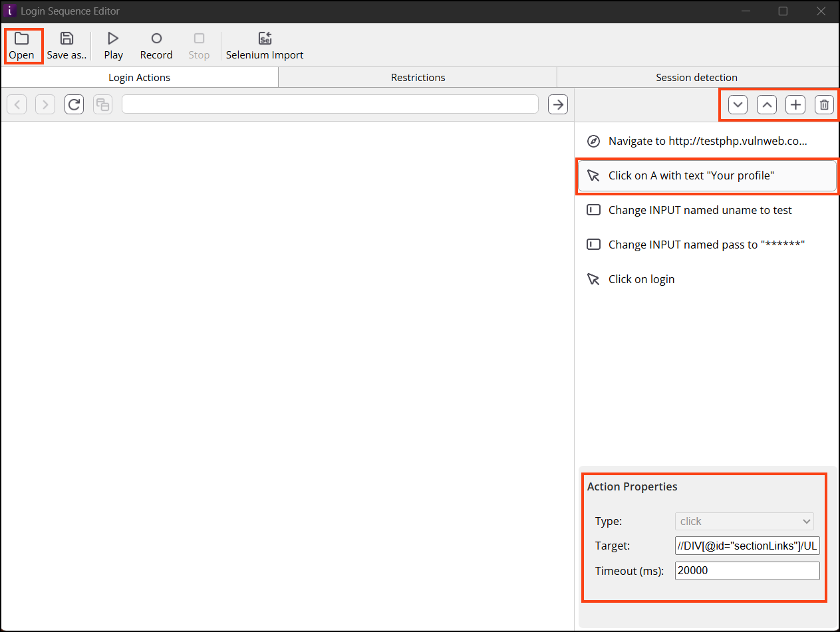Refresh the embedded browser page
This screenshot has width=840, height=632.
coord(74,104)
